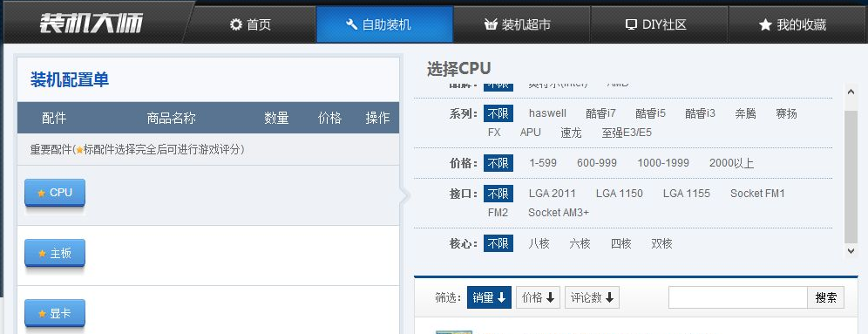
Task: Open the 首页 home tab
Action: tap(249, 24)
